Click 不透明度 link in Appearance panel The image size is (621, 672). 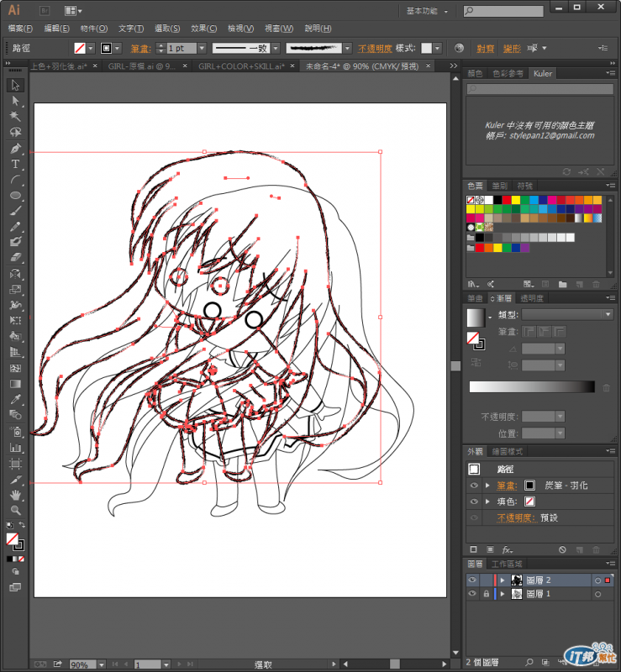[516, 517]
